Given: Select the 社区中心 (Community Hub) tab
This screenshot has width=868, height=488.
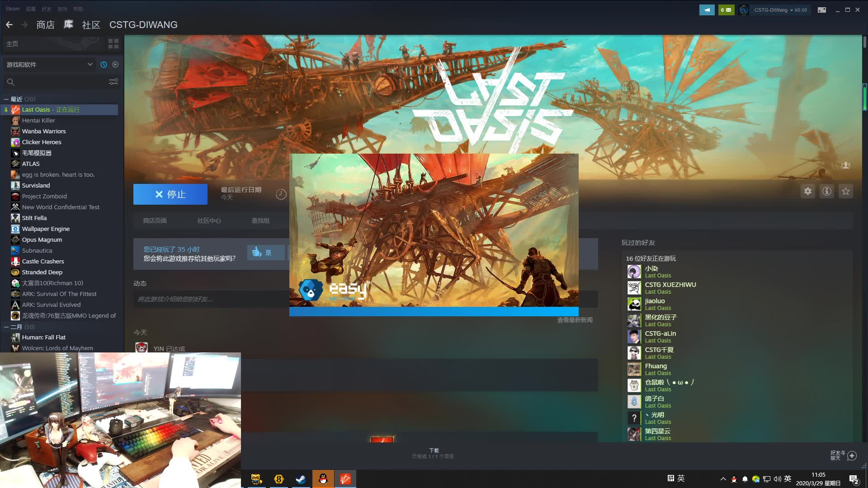Looking at the screenshot, I should (x=209, y=221).
